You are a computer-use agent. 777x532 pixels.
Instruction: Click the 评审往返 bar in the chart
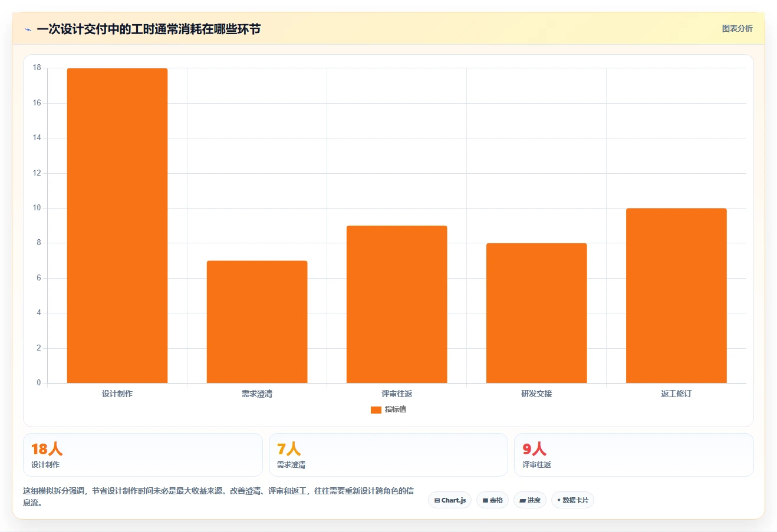pos(397,305)
